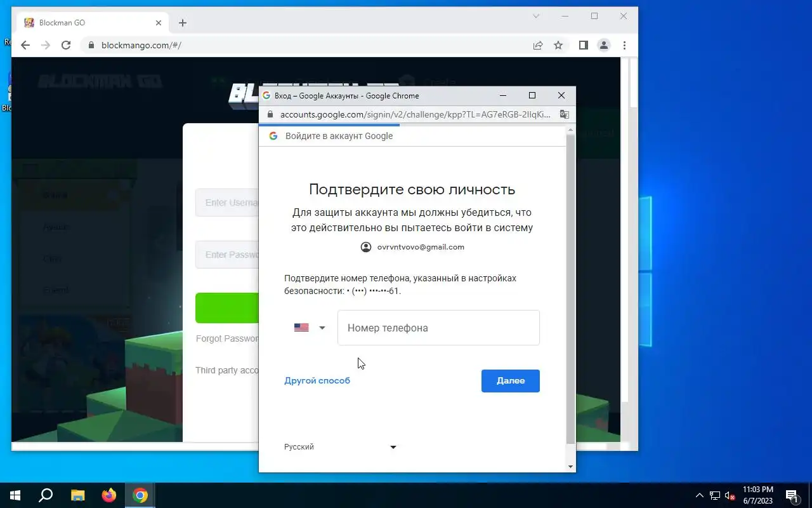This screenshot has height=508, width=812.
Task: Click the ovrvntvovo@gmail.com account chip
Action: (412, 247)
